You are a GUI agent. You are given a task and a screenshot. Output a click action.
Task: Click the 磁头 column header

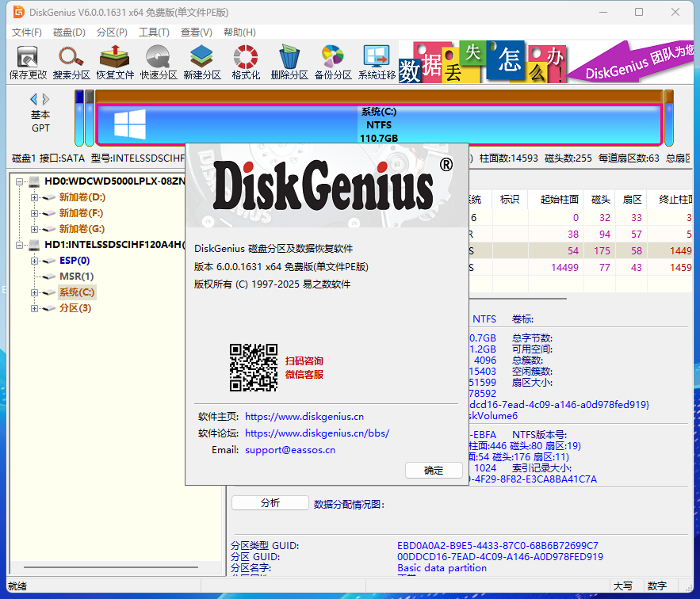pos(600,200)
